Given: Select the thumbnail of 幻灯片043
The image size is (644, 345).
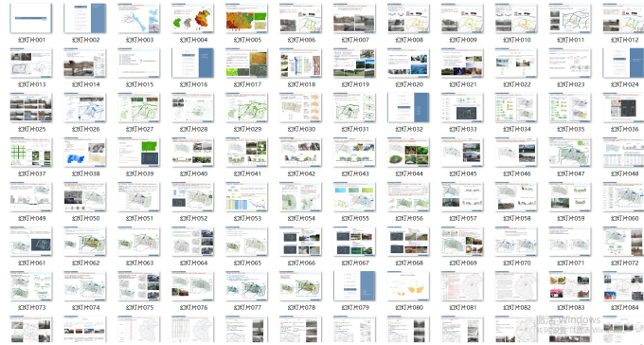Looking at the screenshot, I should pyautogui.click(x=354, y=153).
